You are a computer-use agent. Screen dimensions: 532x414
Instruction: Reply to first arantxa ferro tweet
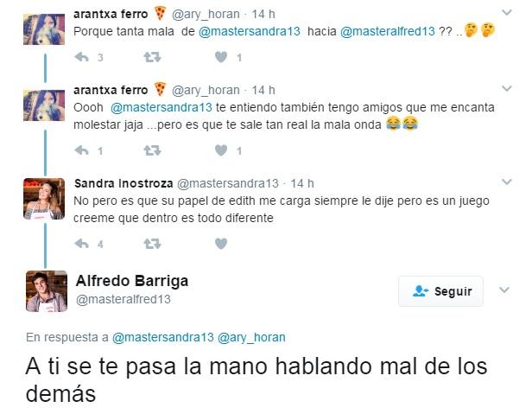coord(81,57)
